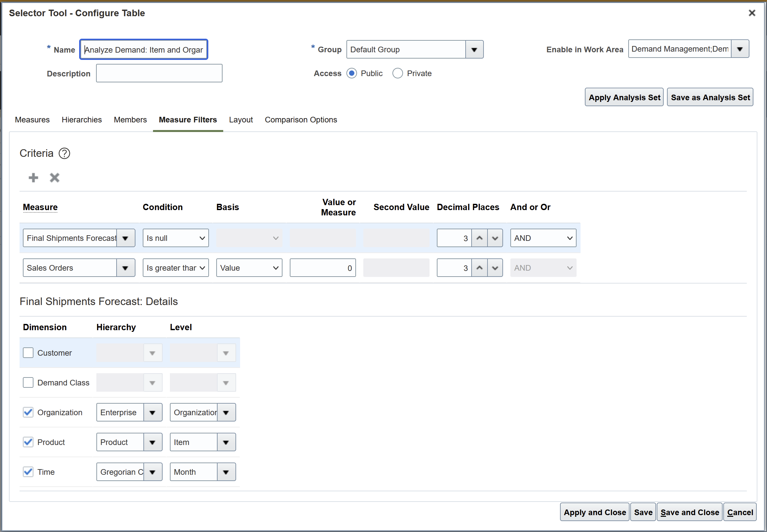Uncheck the Product dimension
Image resolution: width=767 pixels, height=532 pixels.
28,442
